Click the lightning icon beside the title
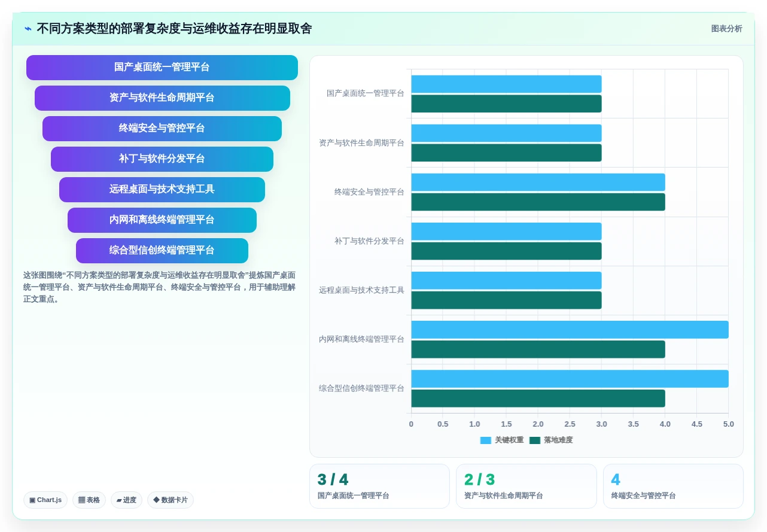Image resolution: width=767 pixels, height=532 pixels. tap(28, 29)
